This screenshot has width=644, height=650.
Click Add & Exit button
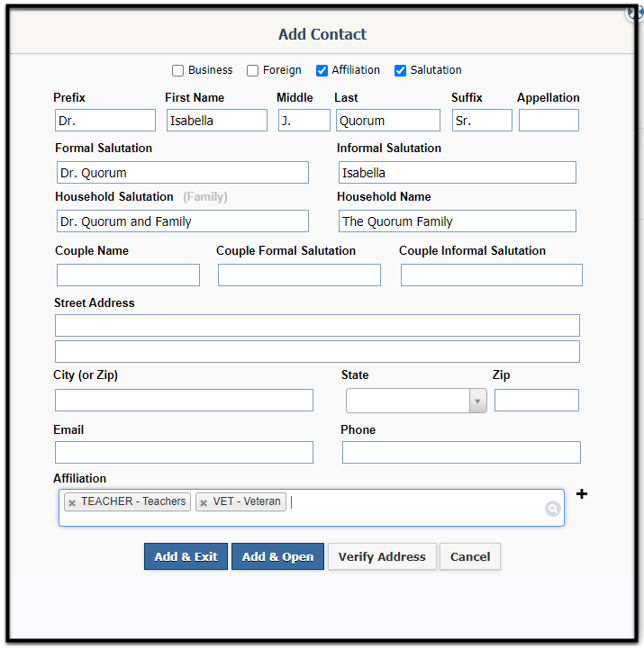coord(186,556)
